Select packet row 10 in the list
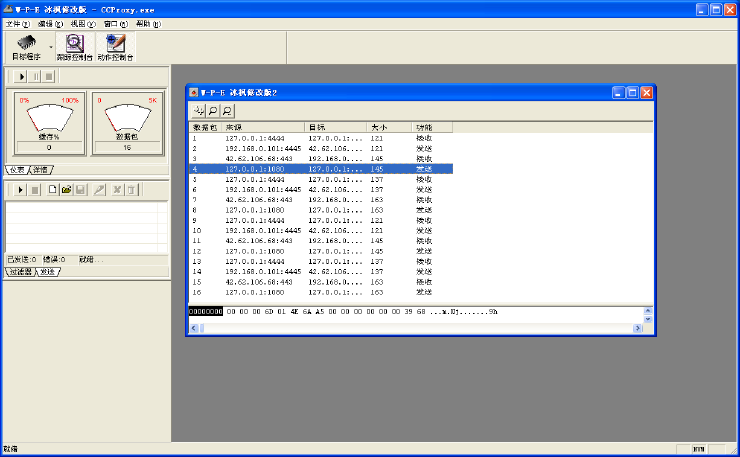 (321, 230)
